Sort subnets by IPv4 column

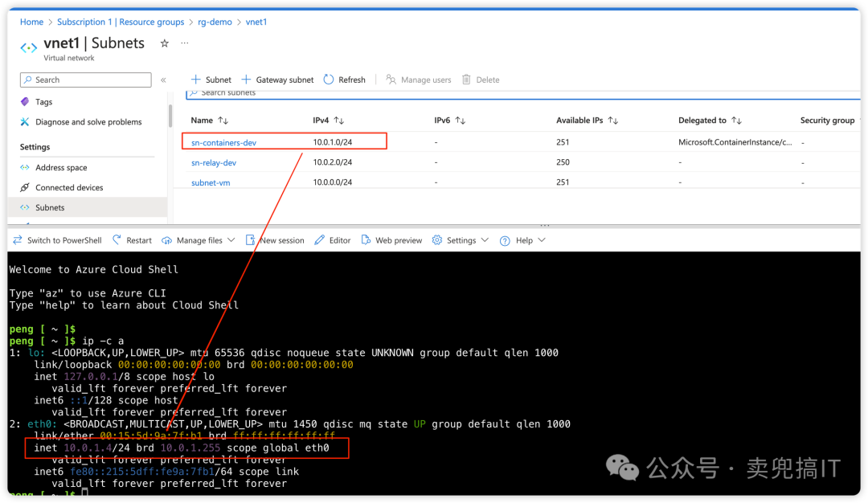pyautogui.click(x=328, y=121)
